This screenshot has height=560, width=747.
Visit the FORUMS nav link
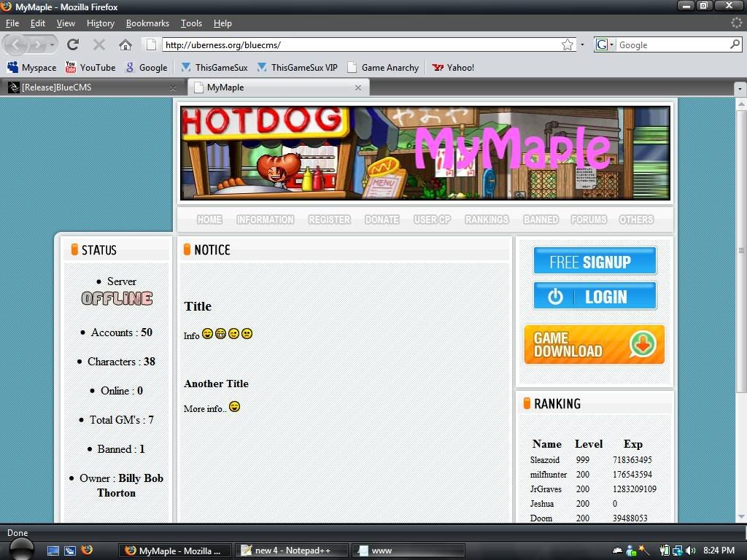(x=589, y=219)
